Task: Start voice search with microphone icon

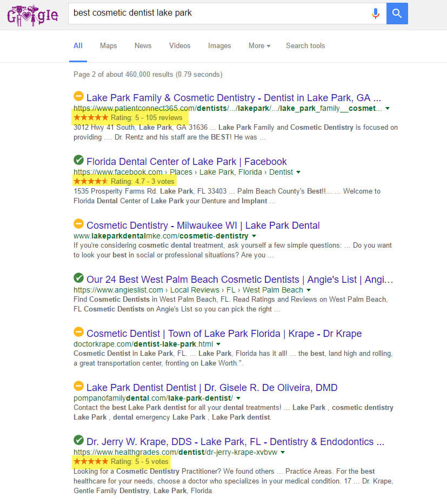Action: click(x=375, y=14)
